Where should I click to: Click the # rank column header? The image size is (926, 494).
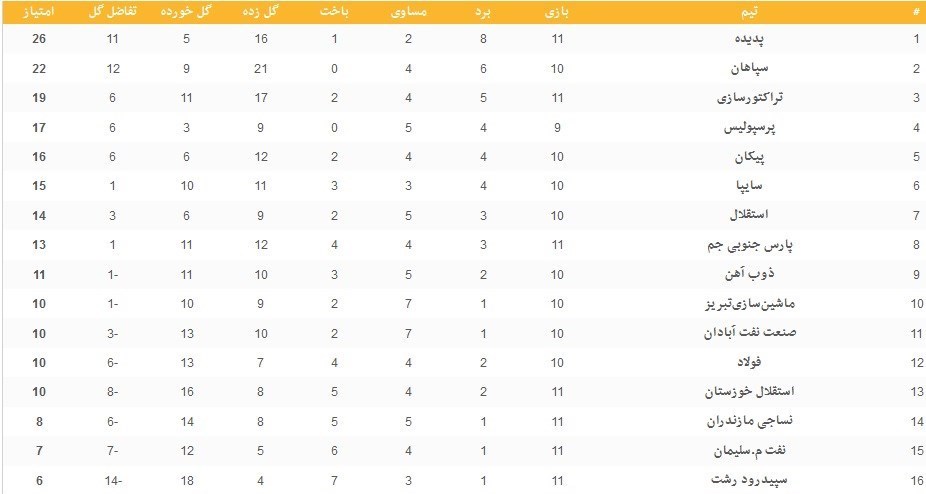pyautogui.click(x=915, y=11)
